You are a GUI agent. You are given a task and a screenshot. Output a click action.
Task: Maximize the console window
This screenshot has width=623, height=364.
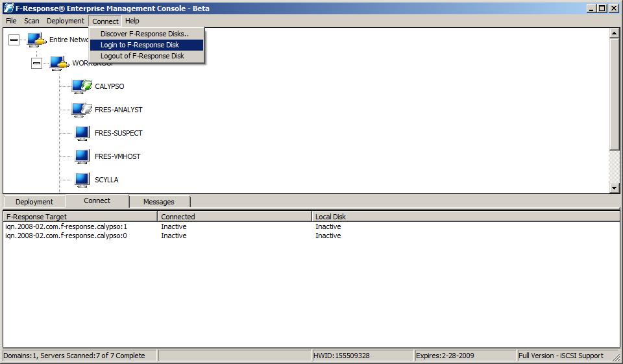(x=602, y=8)
